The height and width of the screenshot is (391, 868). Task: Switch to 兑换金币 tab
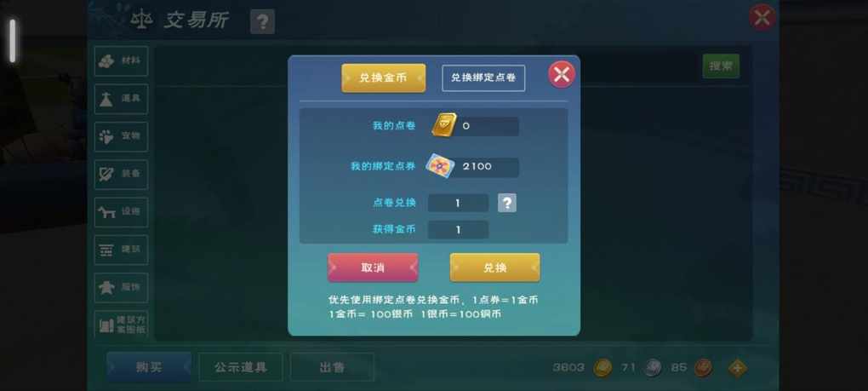click(x=384, y=78)
